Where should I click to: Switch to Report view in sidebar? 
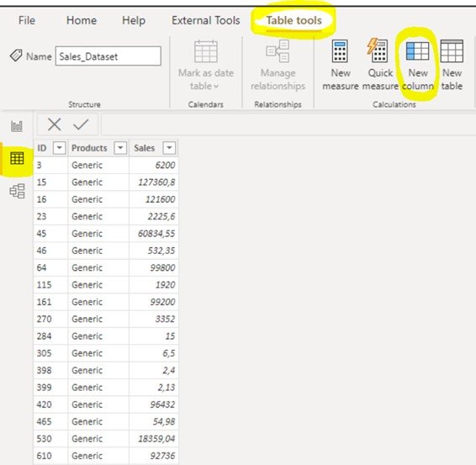(17, 125)
